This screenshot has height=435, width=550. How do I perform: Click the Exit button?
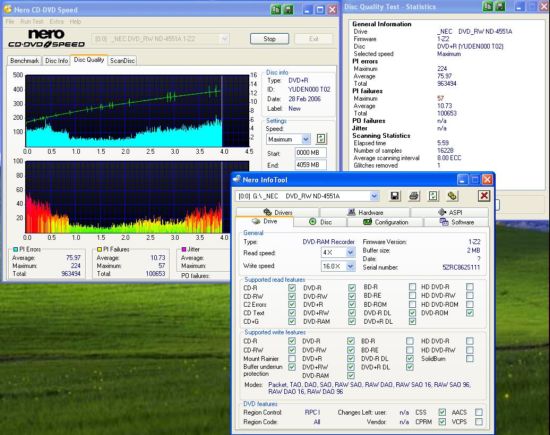point(314,39)
